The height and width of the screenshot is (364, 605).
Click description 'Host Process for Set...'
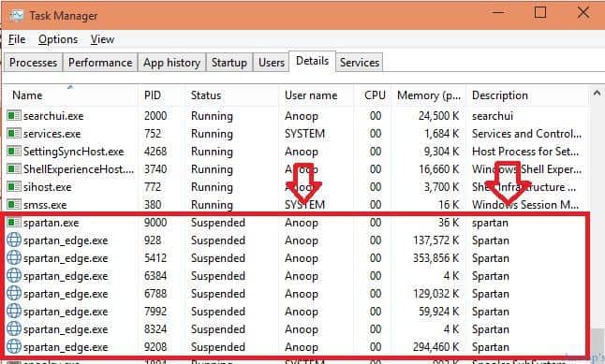tap(525, 152)
